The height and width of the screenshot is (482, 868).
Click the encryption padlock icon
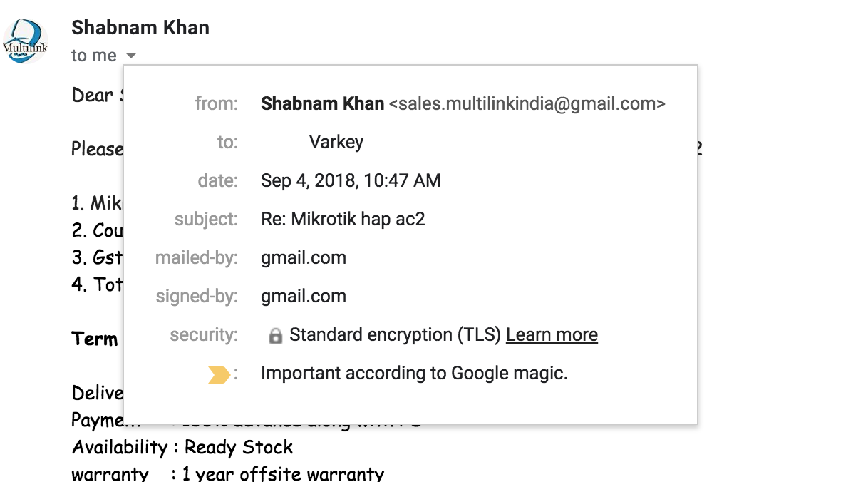[275, 336]
